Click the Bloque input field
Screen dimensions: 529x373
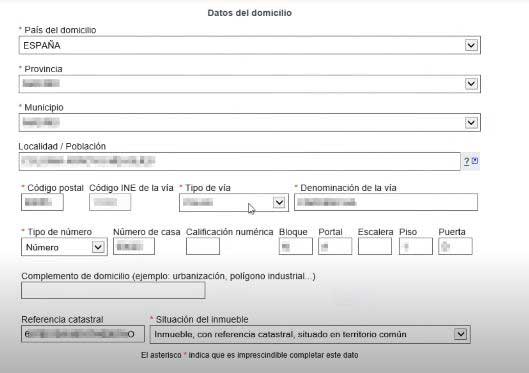point(296,246)
